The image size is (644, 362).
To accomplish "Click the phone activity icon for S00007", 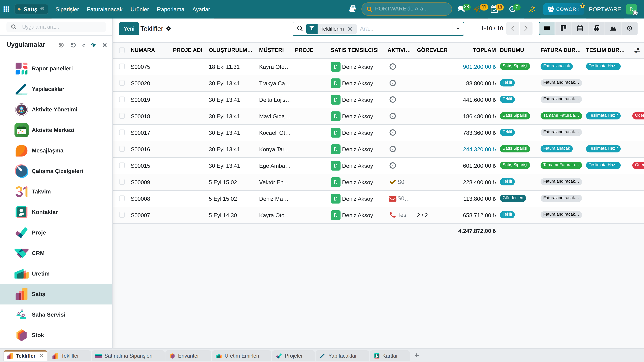I will click(392, 215).
